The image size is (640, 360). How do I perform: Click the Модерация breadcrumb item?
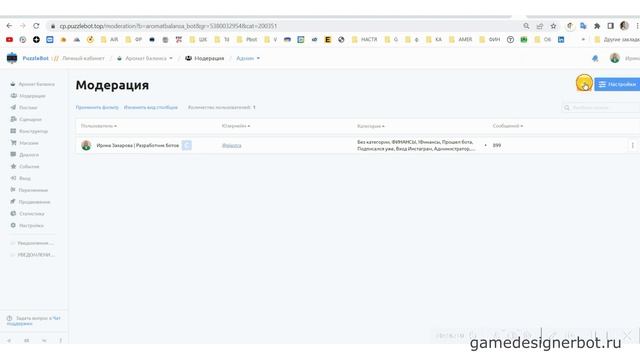(204, 58)
